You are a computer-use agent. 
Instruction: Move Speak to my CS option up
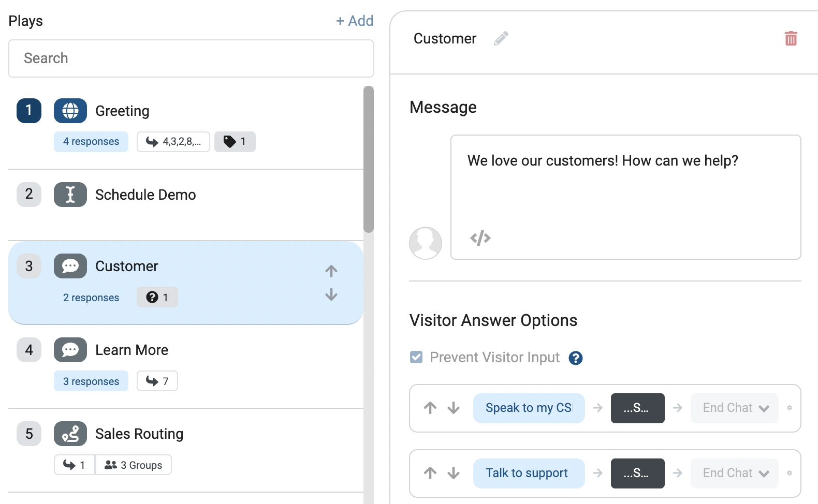point(430,408)
